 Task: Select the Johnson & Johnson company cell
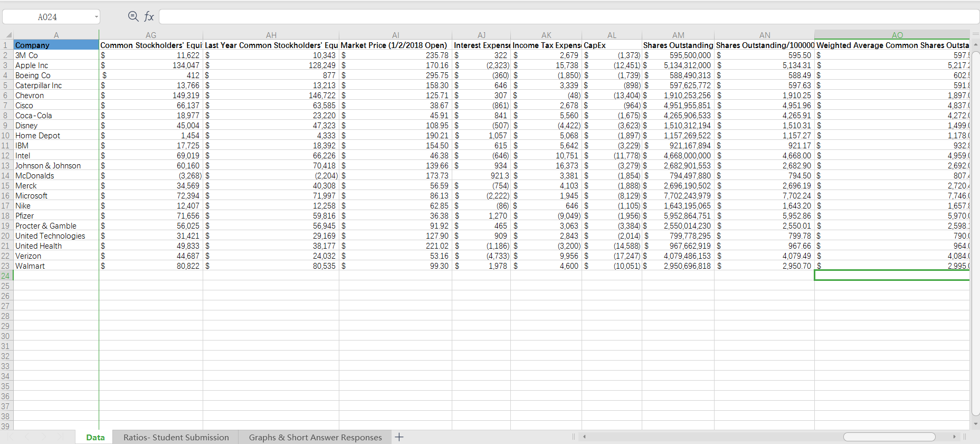pyautogui.click(x=56, y=166)
